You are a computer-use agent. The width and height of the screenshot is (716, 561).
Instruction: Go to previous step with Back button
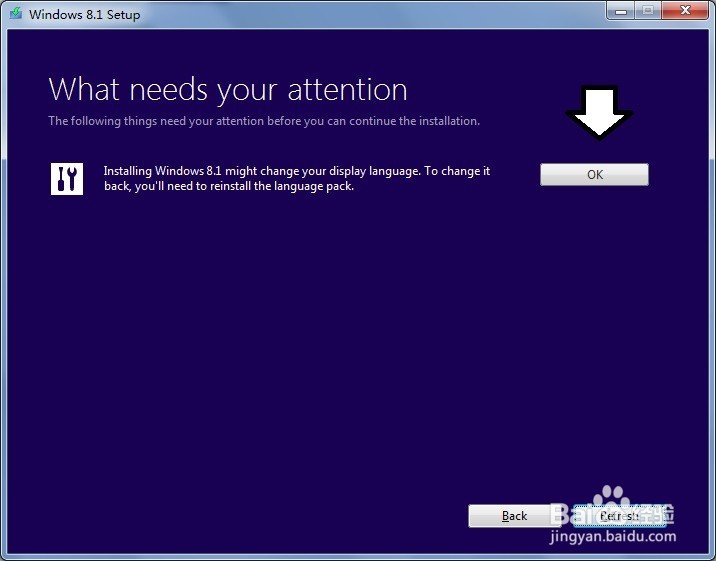(514, 516)
